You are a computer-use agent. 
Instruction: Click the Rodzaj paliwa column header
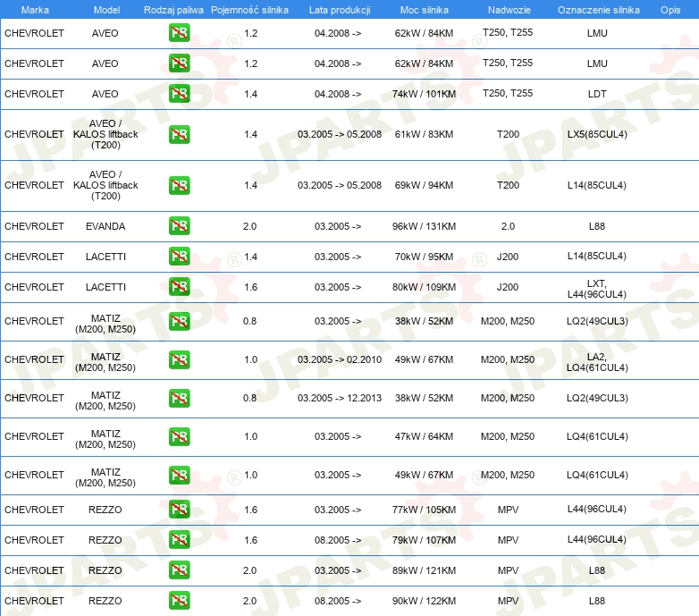tap(173, 10)
